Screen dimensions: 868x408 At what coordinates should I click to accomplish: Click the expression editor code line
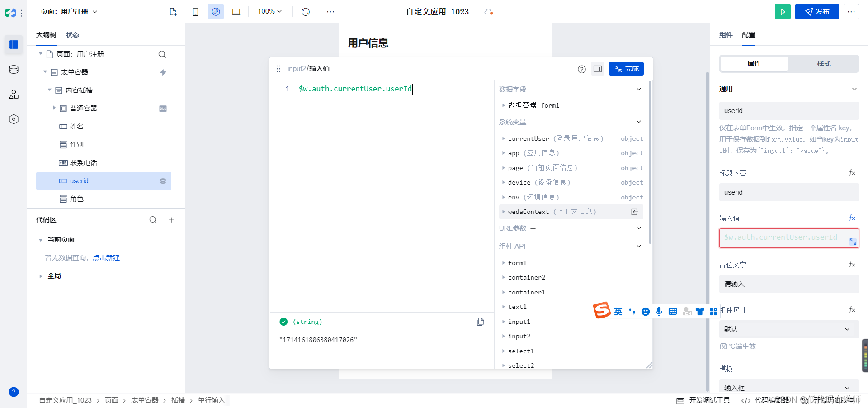355,89
